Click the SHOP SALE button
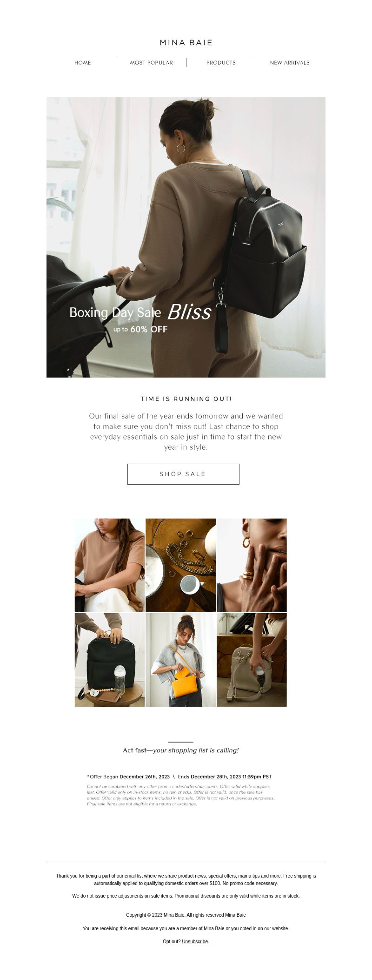Screen dimensions: 372x980 [183, 474]
